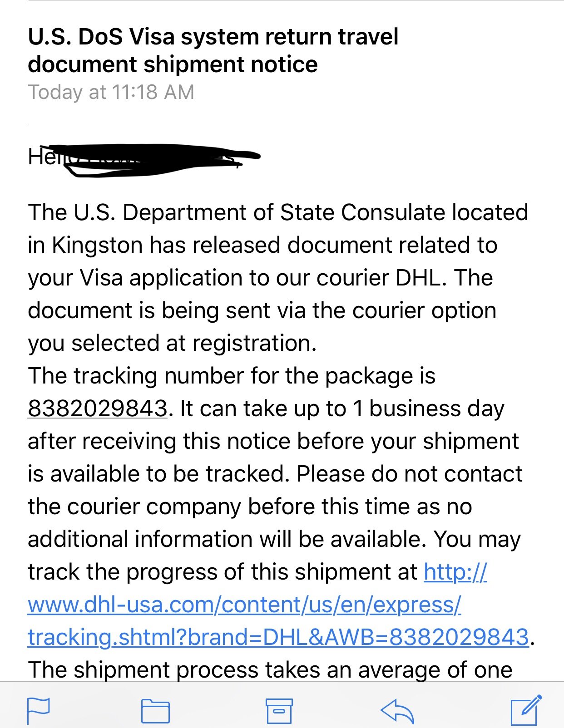Archive the email with the box icon
The height and width of the screenshot is (728, 564).
(279, 711)
